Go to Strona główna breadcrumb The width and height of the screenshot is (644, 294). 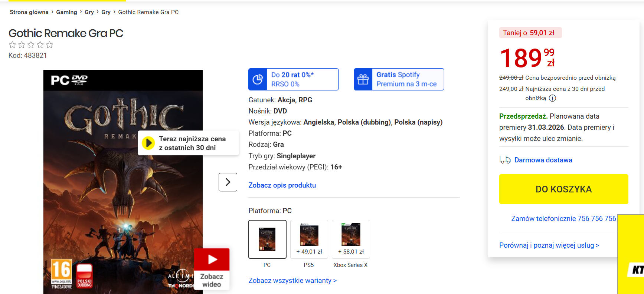tap(29, 12)
